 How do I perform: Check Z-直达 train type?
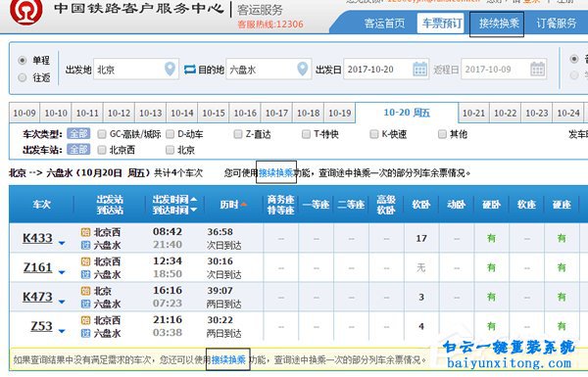coord(238,134)
